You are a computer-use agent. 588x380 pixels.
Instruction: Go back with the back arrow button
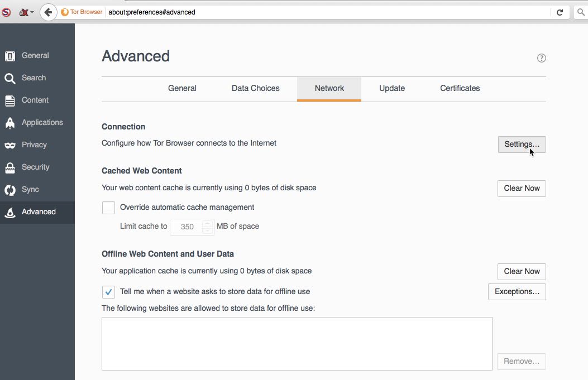pyautogui.click(x=48, y=12)
